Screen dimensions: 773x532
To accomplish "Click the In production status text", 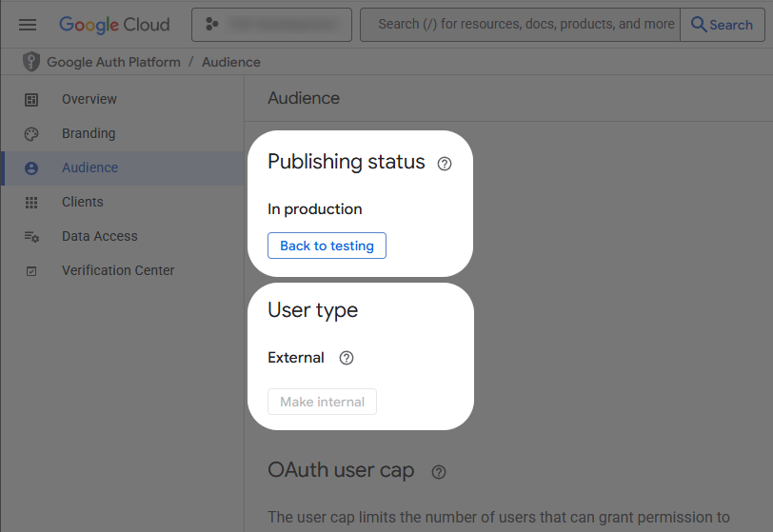I will tap(315, 209).
